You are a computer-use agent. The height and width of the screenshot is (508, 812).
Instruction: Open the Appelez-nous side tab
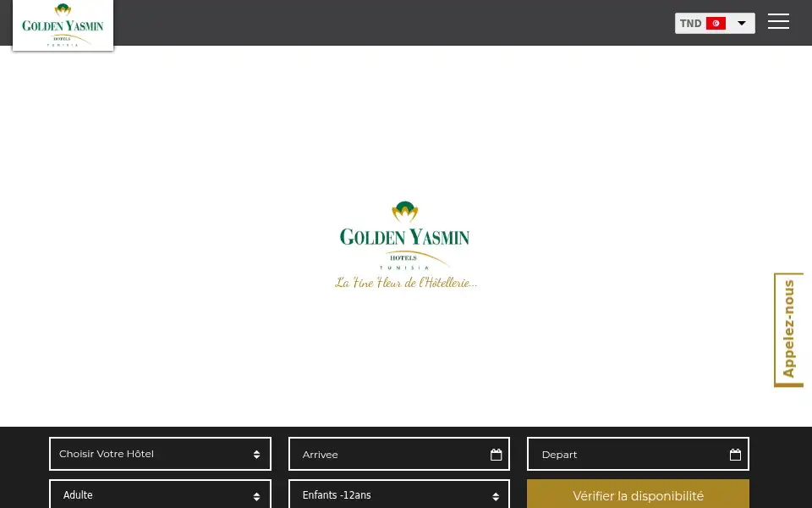tap(788, 329)
